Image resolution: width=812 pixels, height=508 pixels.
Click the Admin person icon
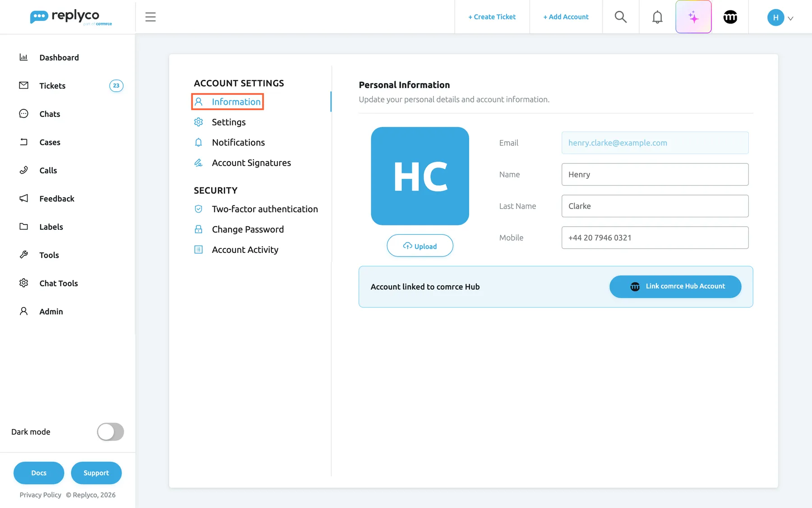tap(23, 311)
